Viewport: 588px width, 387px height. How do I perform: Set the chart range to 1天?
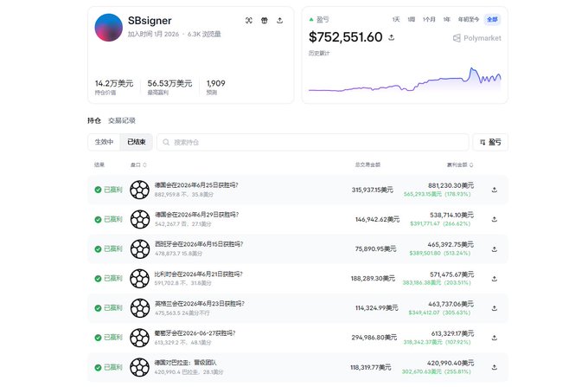point(396,19)
